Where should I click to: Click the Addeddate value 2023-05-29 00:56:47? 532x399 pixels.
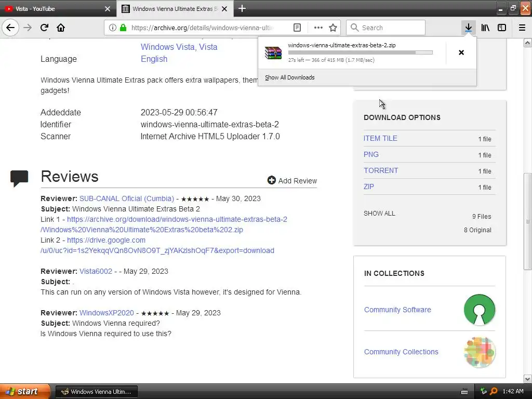point(179,112)
